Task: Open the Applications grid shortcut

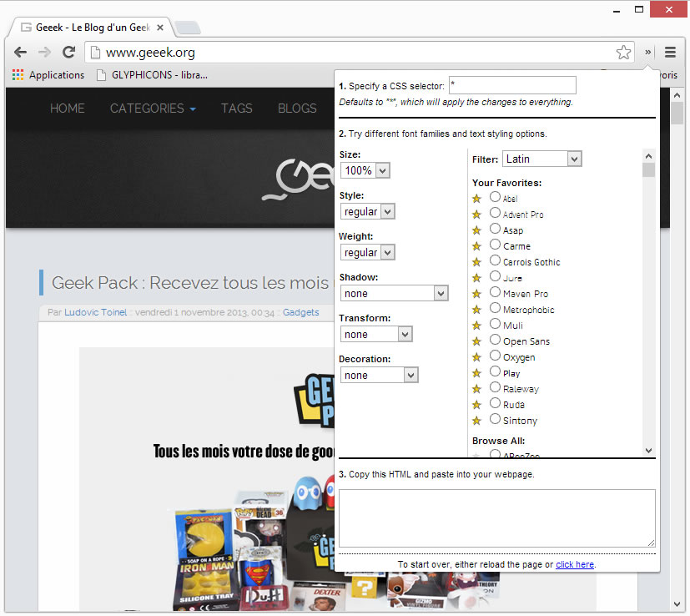Action: (x=48, y=75)
